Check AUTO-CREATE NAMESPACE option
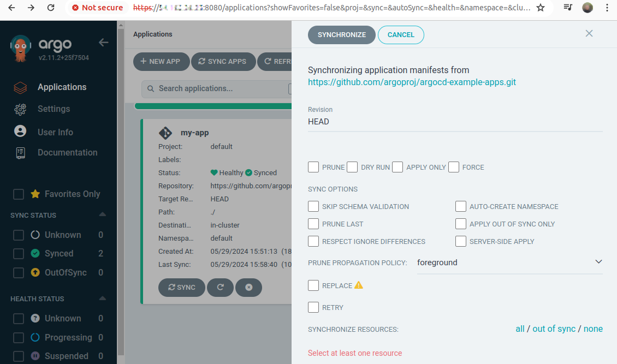 click(461, 206)
